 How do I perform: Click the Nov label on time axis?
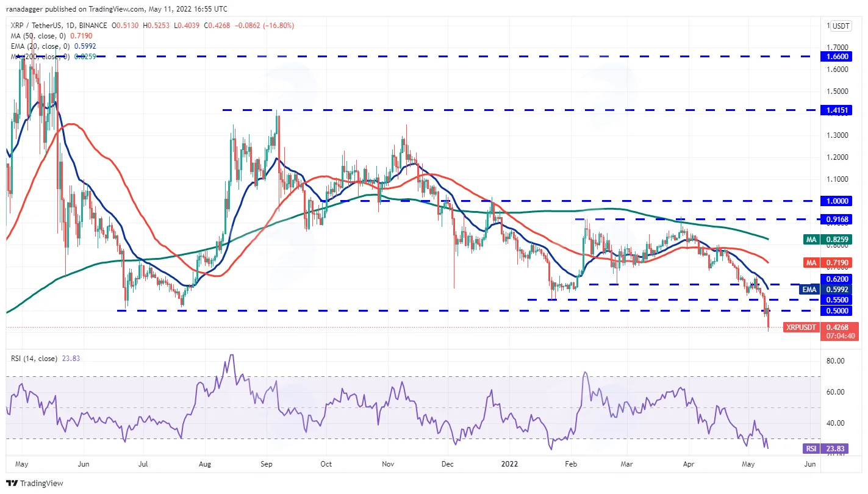pos(388,464)
